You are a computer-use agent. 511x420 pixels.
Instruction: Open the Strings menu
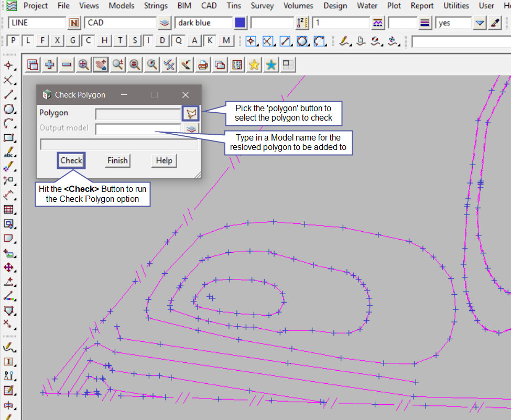(156, 6)
